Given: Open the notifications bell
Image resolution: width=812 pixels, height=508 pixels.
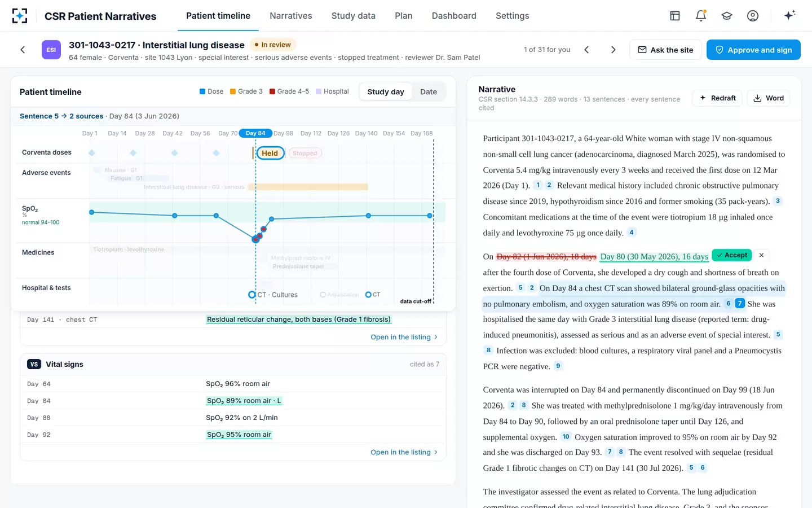Looking at the screenshot, I should point(701,16).
